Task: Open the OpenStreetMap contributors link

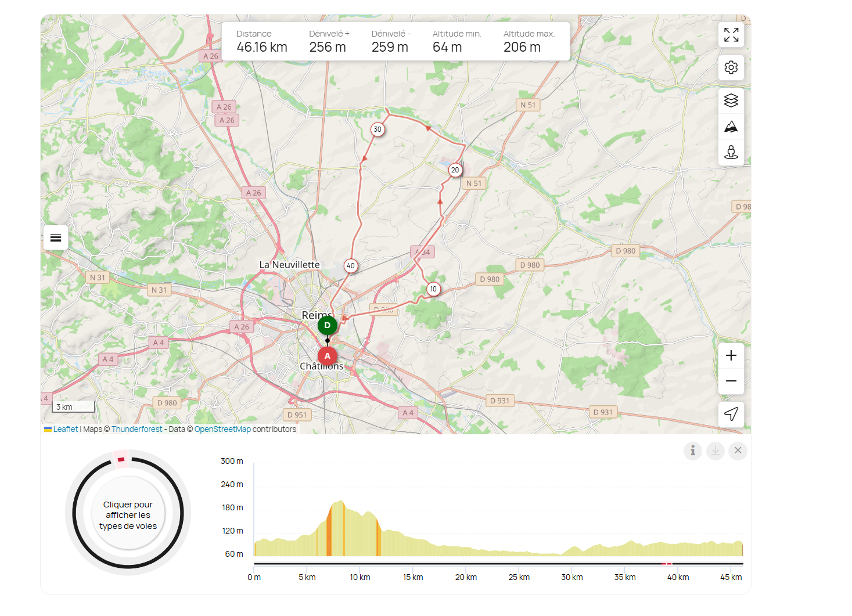Action: click(x=222, y=429)
